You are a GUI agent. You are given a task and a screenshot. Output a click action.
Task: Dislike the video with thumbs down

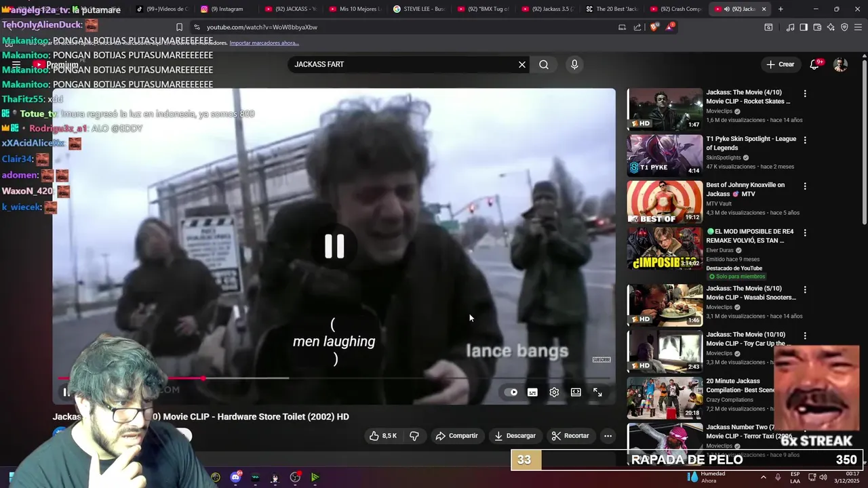click(x=414, y=436)
